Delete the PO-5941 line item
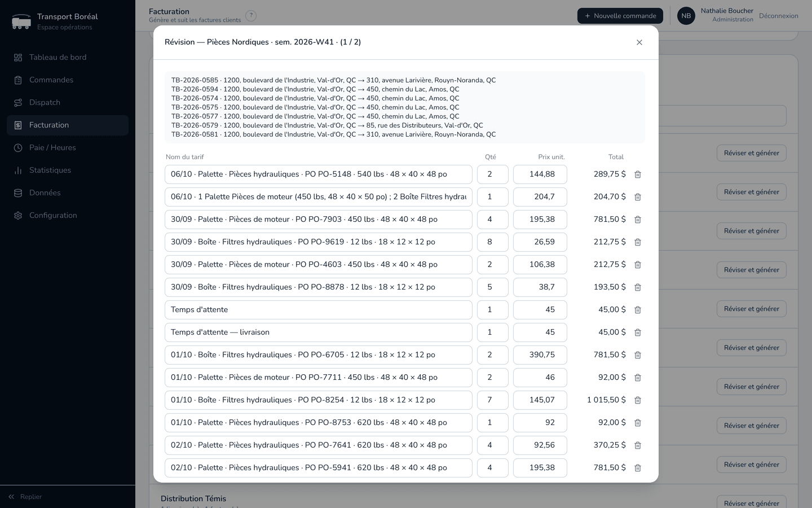The image size is (812, 508). point(638,468)
